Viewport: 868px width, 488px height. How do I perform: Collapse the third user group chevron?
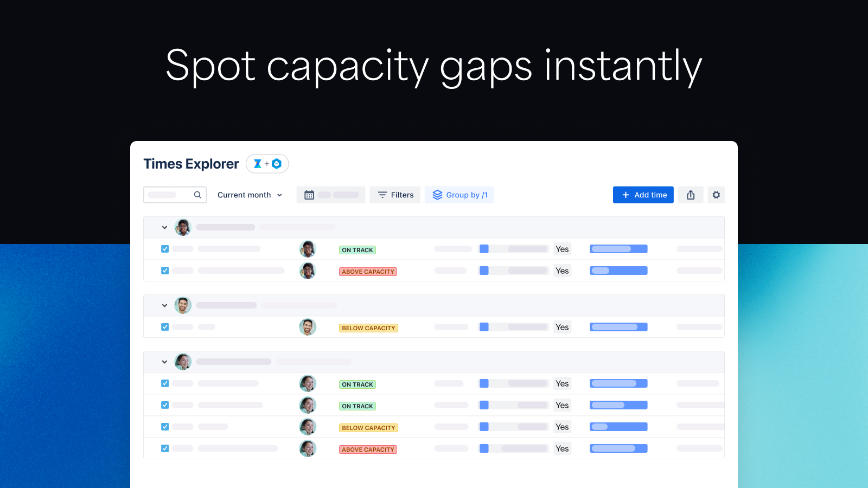[164, 362]
